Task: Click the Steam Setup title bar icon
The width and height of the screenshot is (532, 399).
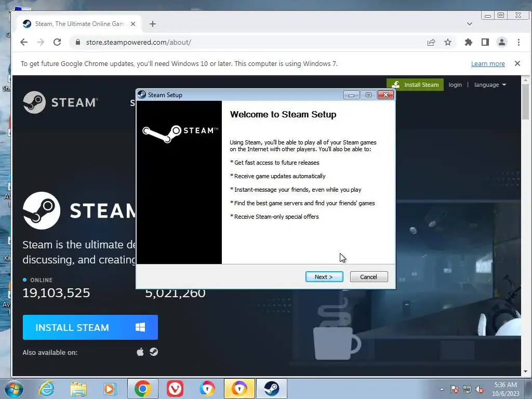Action: point(142,95)
